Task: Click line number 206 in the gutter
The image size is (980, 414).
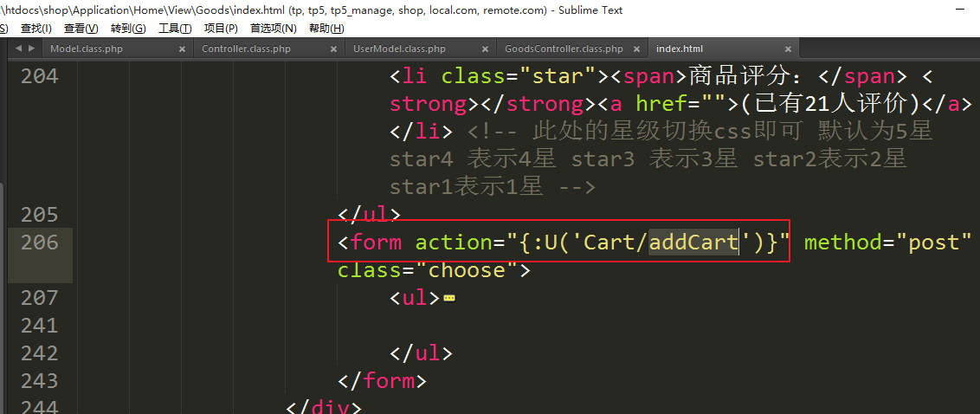Action: 39,242
